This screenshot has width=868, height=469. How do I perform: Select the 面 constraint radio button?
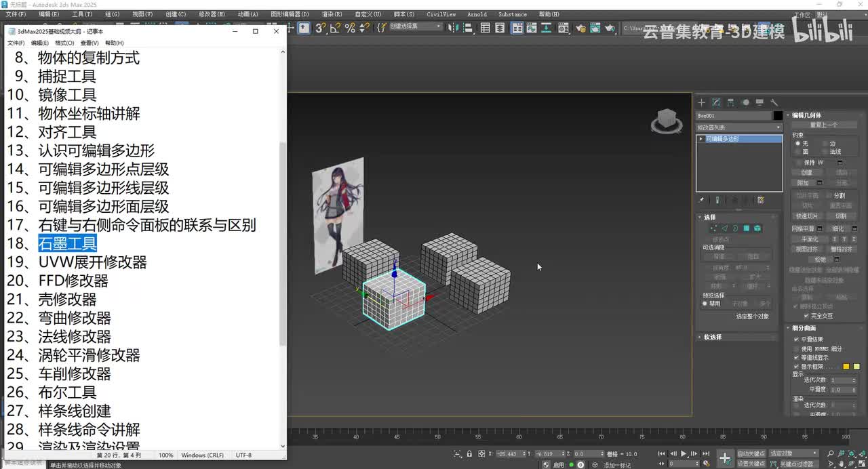click(x=797, y=152)
